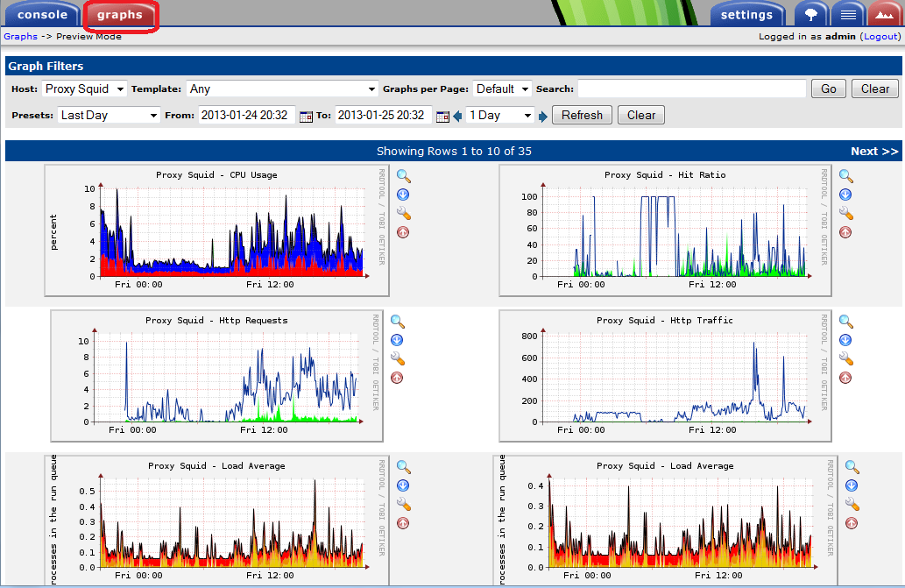Open wrench properties icon for Http Requests graph

click(x=398, y=359)
